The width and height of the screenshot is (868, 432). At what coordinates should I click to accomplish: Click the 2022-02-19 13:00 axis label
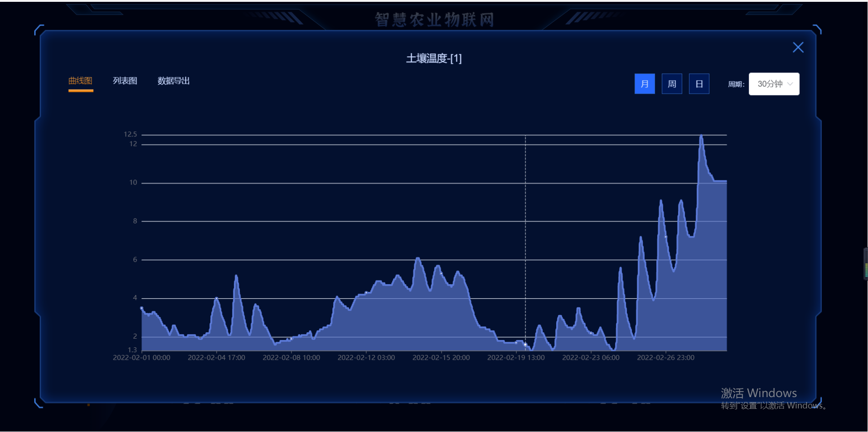click(516, 358)
